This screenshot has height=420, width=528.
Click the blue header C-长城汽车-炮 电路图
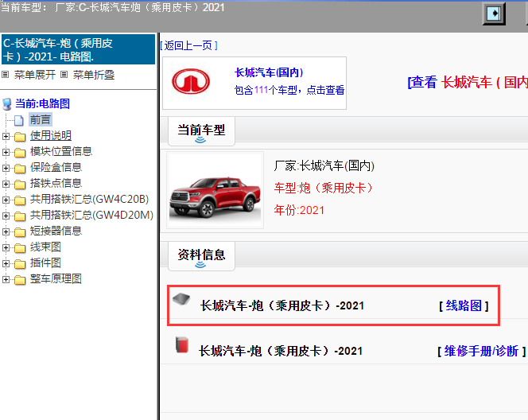click(79, 49)
